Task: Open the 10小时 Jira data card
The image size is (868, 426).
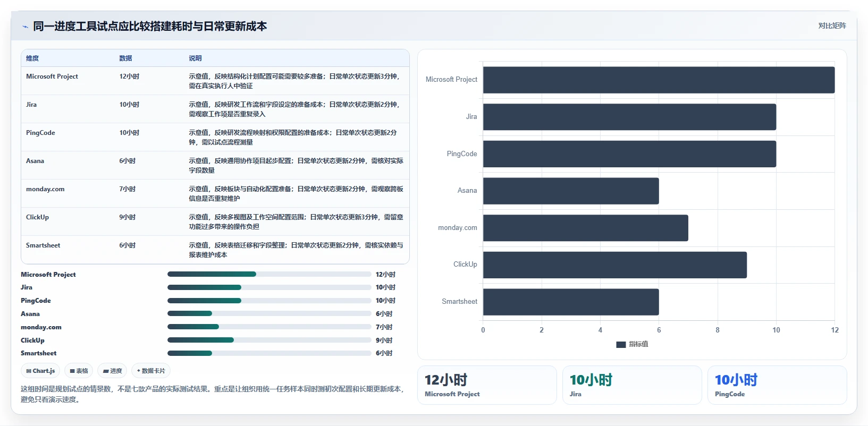Action: (632, 385)
